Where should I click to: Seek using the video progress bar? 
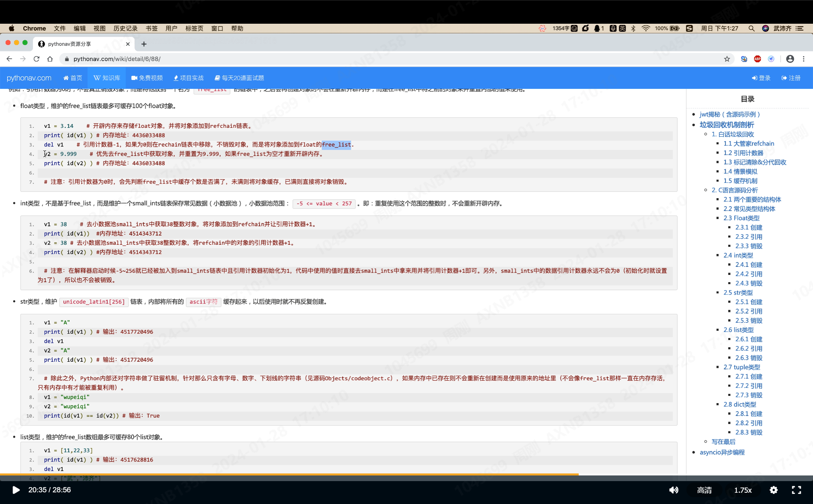coord(406,475)
